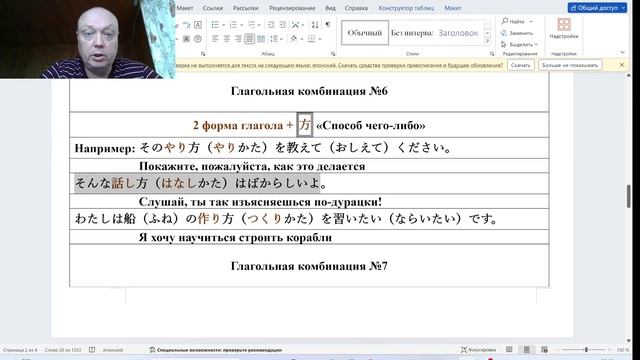Open the styles pane launcher
The image size is (640, 360).
click(x=492, y=53)
